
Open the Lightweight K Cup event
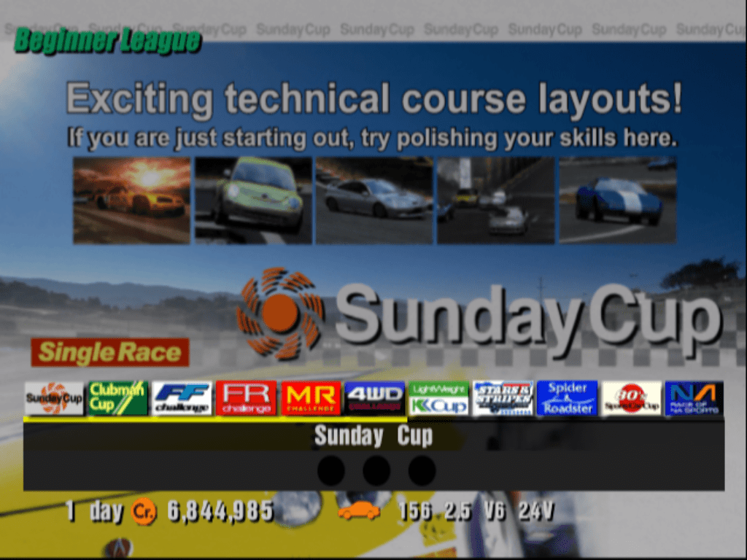(x=438, y=398)
